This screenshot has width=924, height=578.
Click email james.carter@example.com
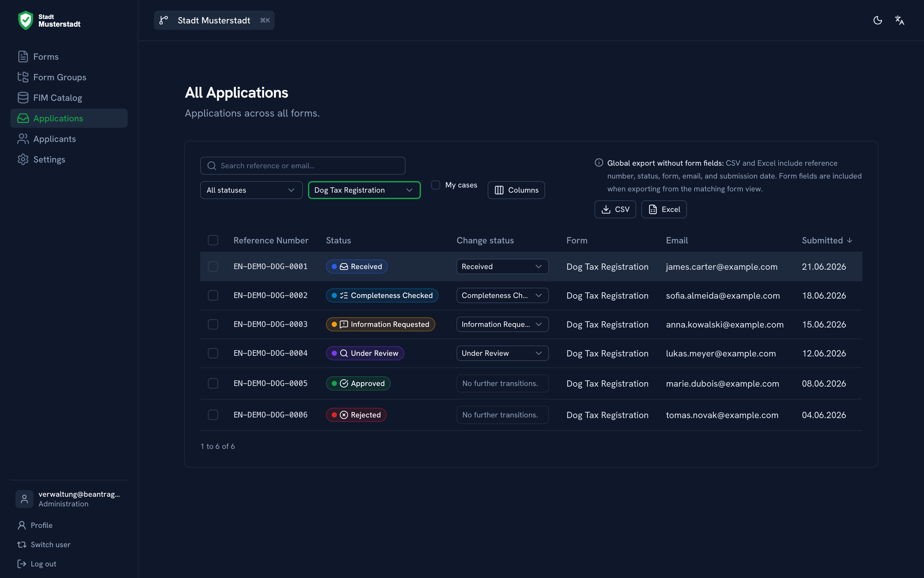tap(722, 267)
